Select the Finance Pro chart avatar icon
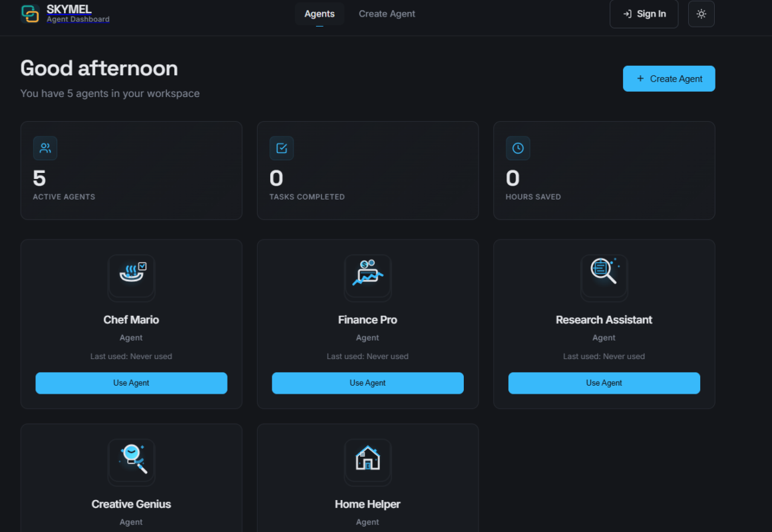This screenshot has height=532, width=772. pyautogui.click(x=367, y=277)
